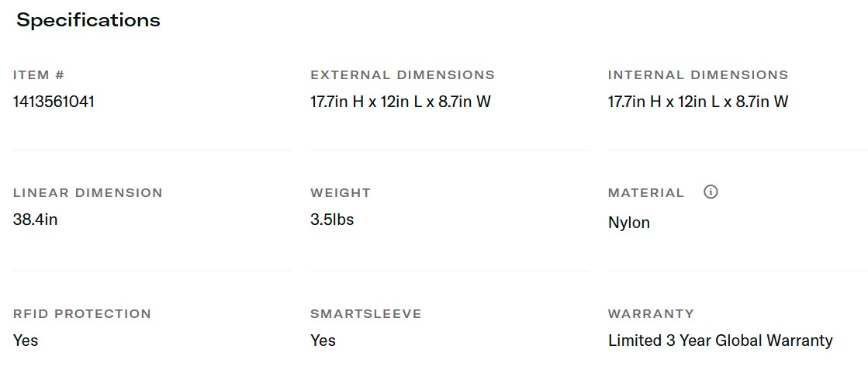Click the 38.4in linear dimension value

pyautogui.click(x=35, y=219)
